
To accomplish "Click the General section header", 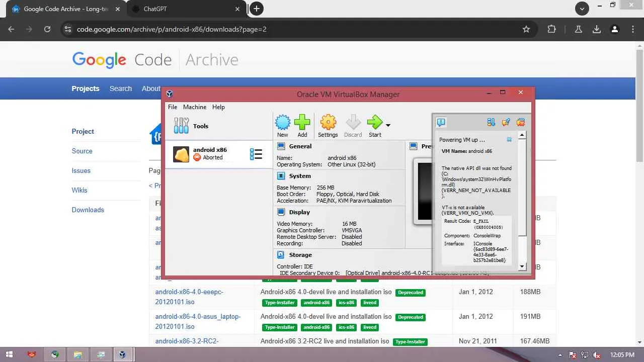I will coord(300,146).
